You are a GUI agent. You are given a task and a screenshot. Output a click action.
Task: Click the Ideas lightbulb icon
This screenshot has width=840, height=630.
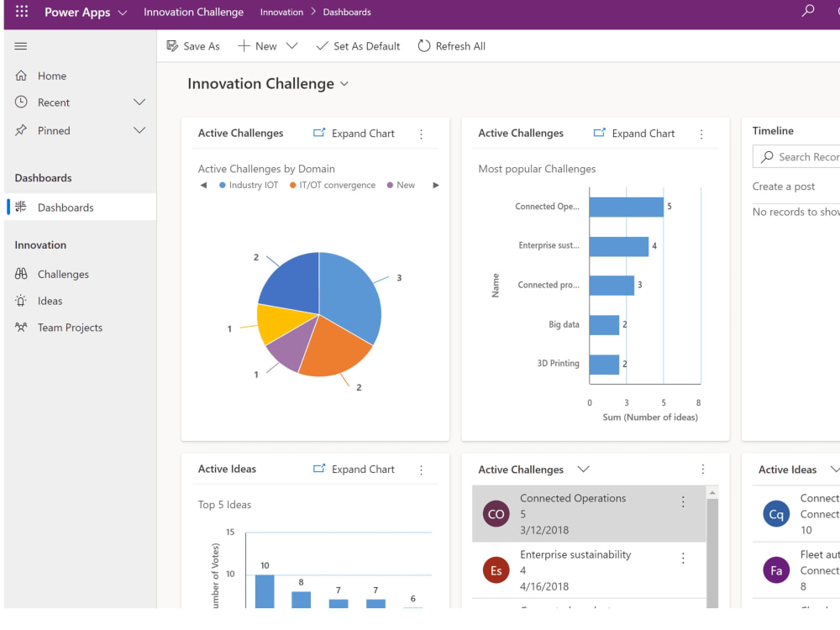click(21, 301)
